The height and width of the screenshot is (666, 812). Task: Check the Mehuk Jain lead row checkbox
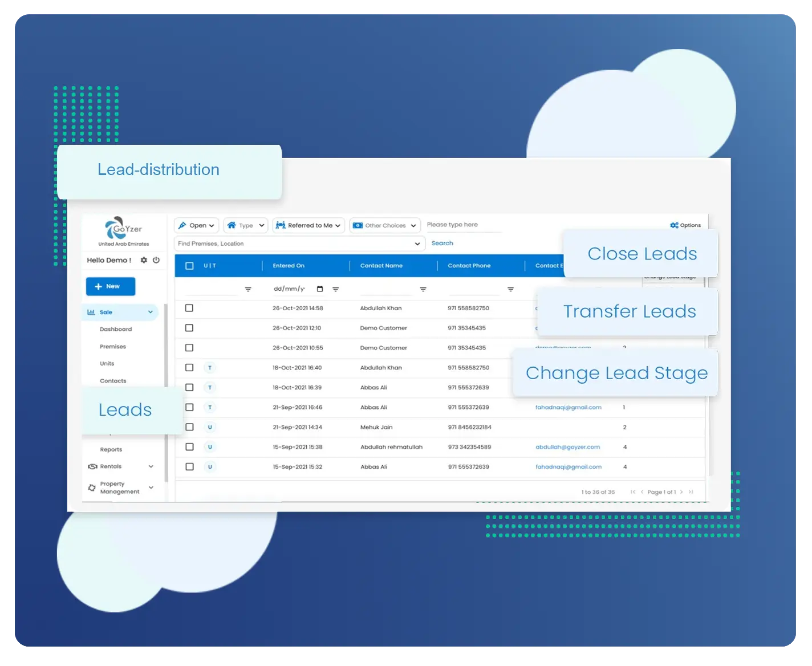[x=189, y=427]
